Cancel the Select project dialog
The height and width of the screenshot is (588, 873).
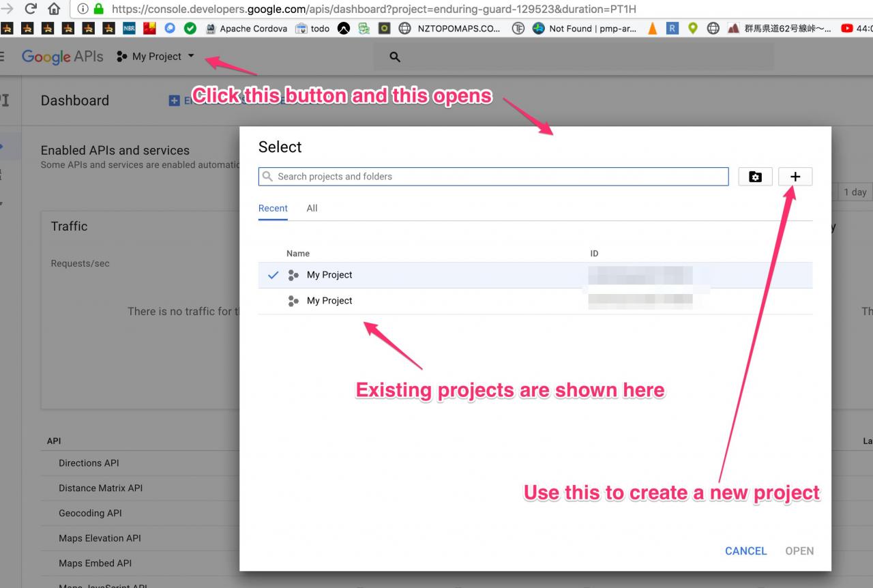pyautogui.click(x=746, y=551)
